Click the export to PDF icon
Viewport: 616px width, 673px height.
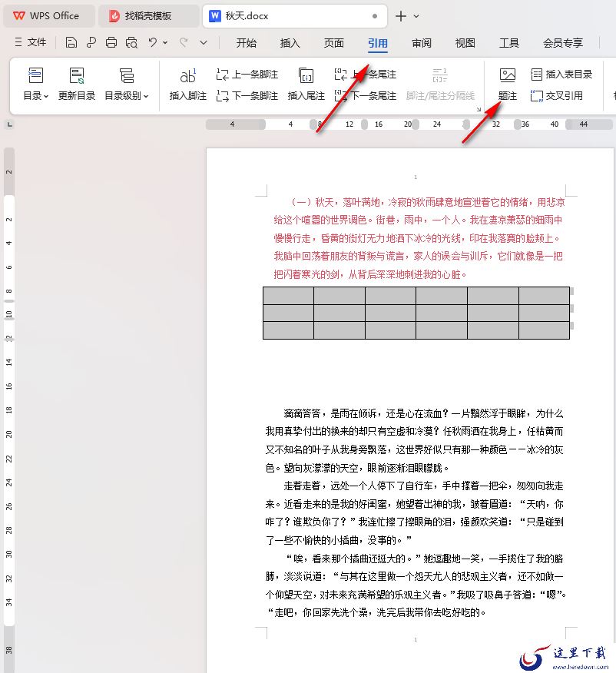91,42
